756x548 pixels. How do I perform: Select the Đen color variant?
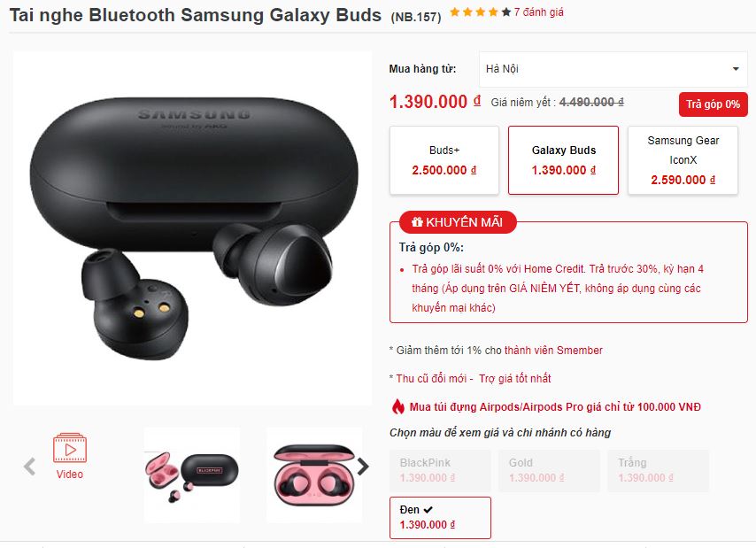440,517
